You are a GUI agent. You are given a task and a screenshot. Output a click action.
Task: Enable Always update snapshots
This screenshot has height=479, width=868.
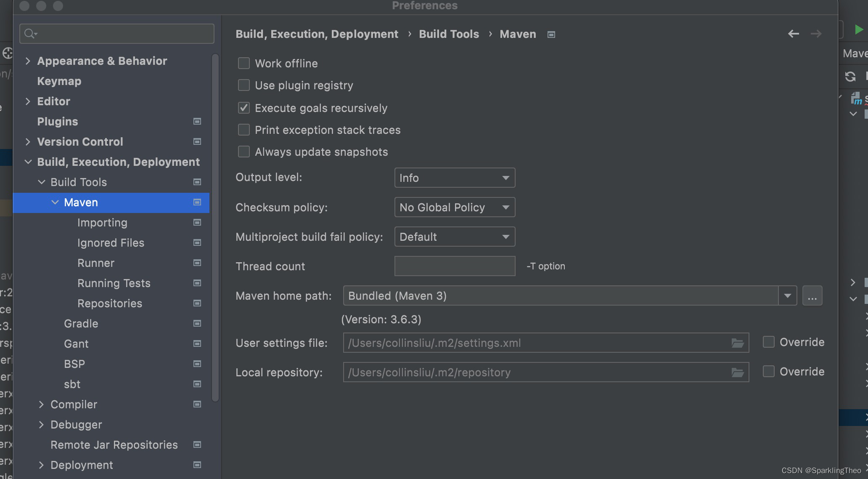244,152
